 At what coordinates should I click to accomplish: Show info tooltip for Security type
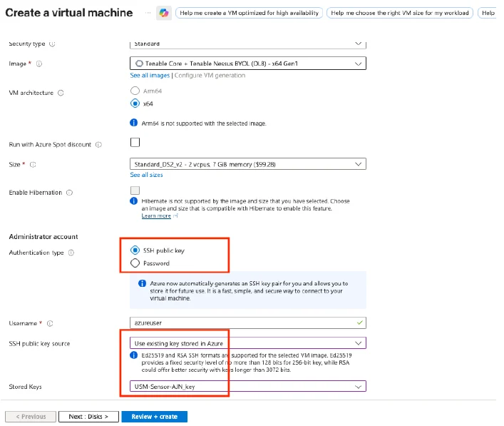coord(52,44)
